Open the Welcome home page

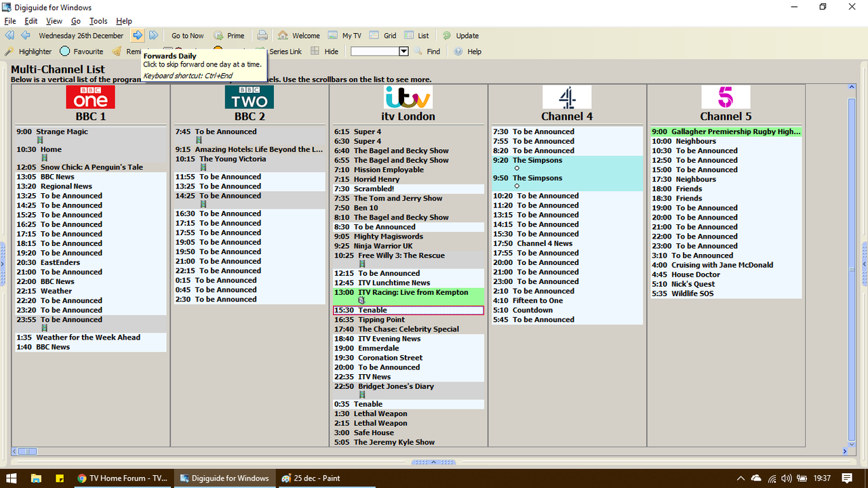pos(298,36)
